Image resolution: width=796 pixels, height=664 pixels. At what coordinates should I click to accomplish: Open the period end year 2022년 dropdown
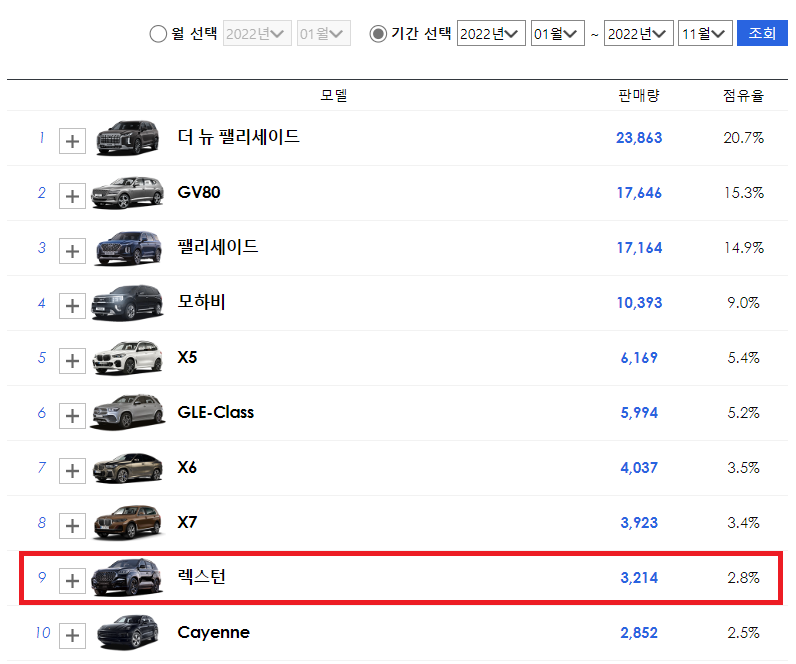tap(639, 34)
